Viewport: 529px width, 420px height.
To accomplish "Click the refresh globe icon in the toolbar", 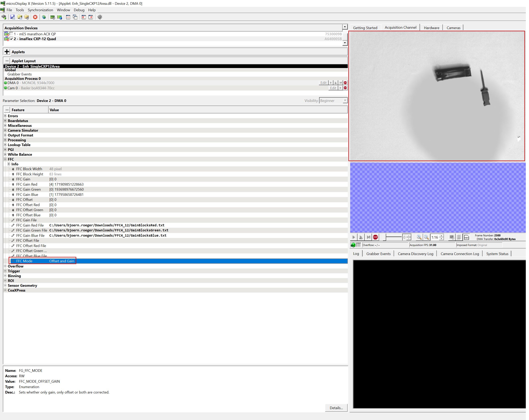I will [44, 17].
